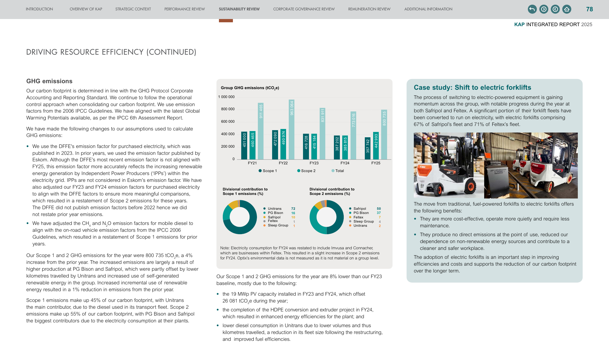Click the page number 78
This screenshot has width=609, height=364.
[x=589, y=9]
